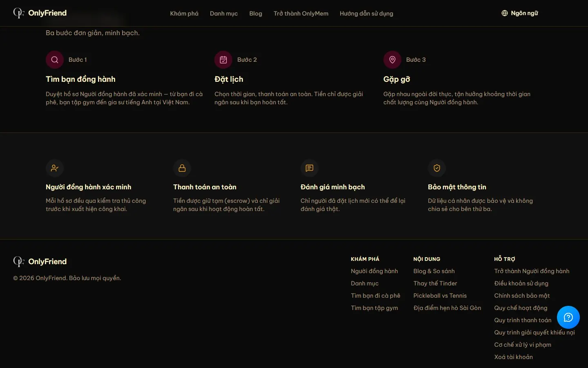Open the Blog & So sánh footer link

click(x=434, y=271)
